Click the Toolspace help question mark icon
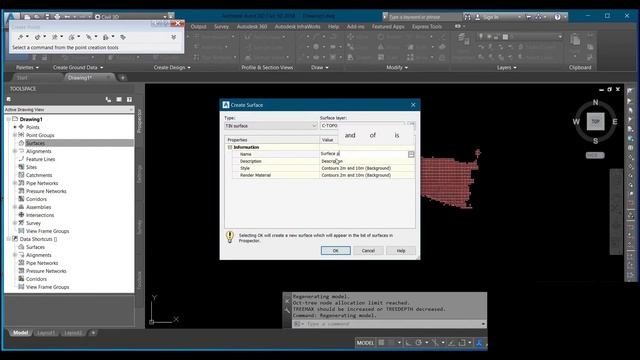 129,100
